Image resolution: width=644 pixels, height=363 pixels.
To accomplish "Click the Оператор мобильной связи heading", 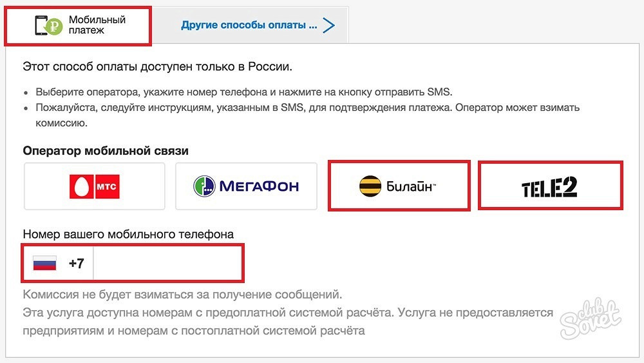I will [x=106, y=151].
